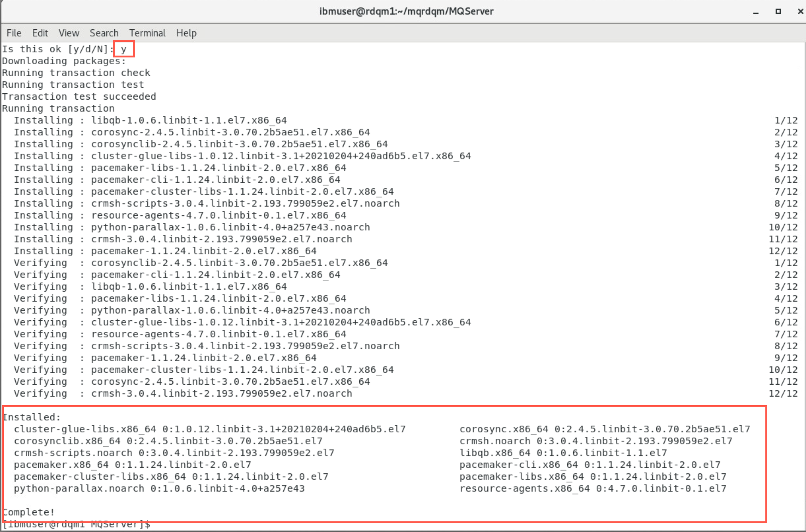Click the "Transaction test succeeded" line
This screenshot has height=532, width=806.
(x=79, y=97)
